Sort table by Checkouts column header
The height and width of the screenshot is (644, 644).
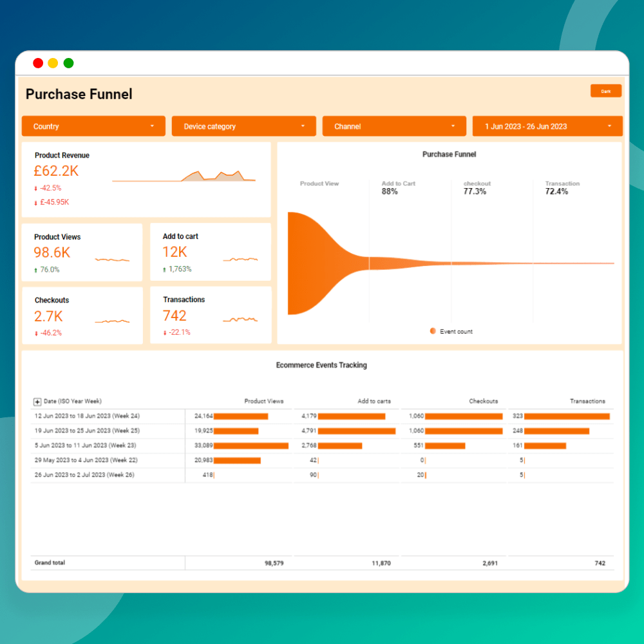click(484, 401)
